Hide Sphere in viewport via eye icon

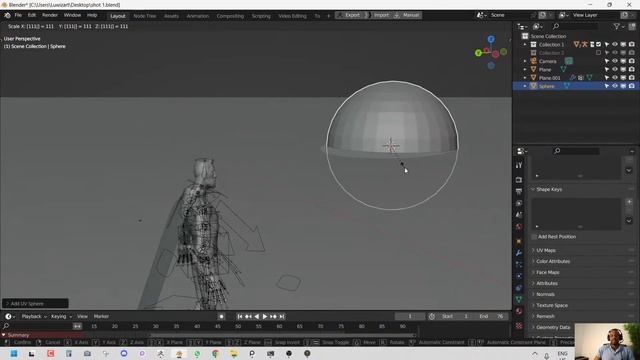(615, 86)
